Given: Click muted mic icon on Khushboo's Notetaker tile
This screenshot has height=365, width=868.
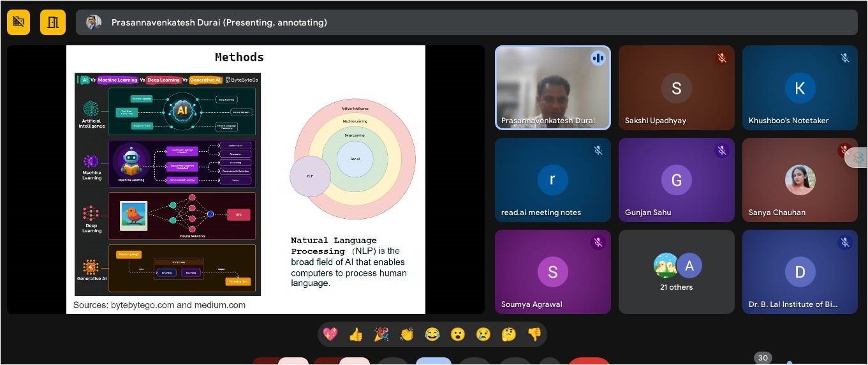Looking at the screenshot, I should click(844, 58).
